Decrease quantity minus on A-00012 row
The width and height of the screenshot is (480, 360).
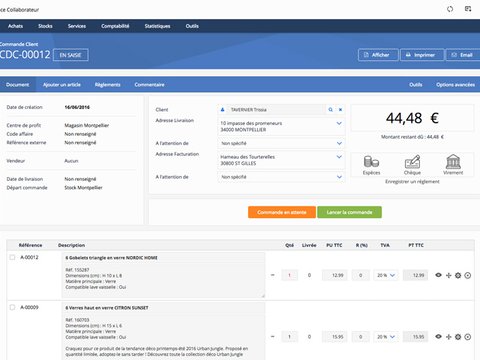(273, 275)
